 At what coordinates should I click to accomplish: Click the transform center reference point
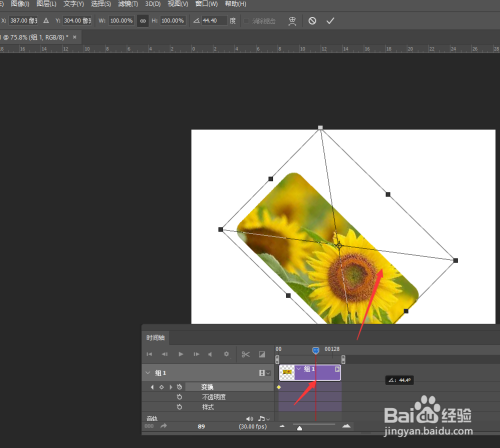pos(339,246)
